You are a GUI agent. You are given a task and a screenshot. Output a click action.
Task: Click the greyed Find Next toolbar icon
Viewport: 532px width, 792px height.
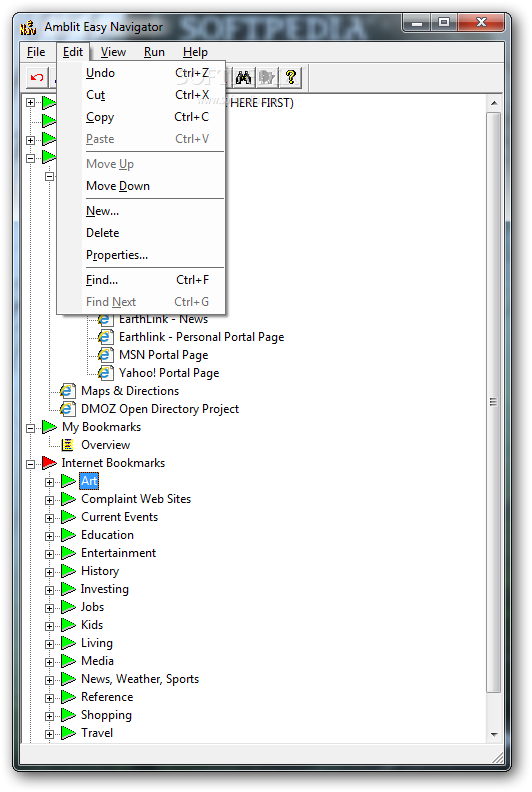(x=267, y=78)
